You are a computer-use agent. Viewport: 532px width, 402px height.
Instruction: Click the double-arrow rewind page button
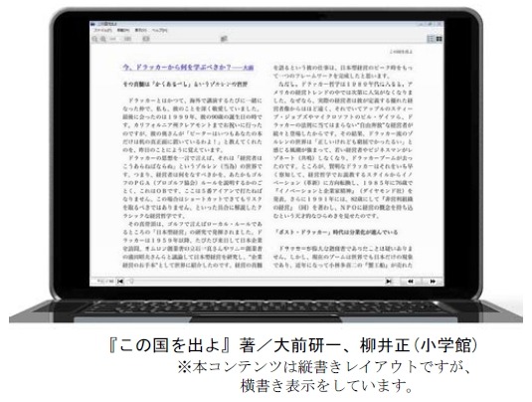tap(411, 282)
